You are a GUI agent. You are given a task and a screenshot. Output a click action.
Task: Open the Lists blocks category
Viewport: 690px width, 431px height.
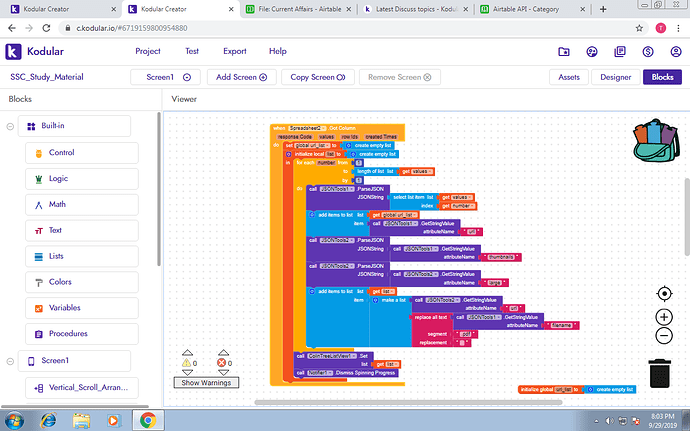click(82, 256)
